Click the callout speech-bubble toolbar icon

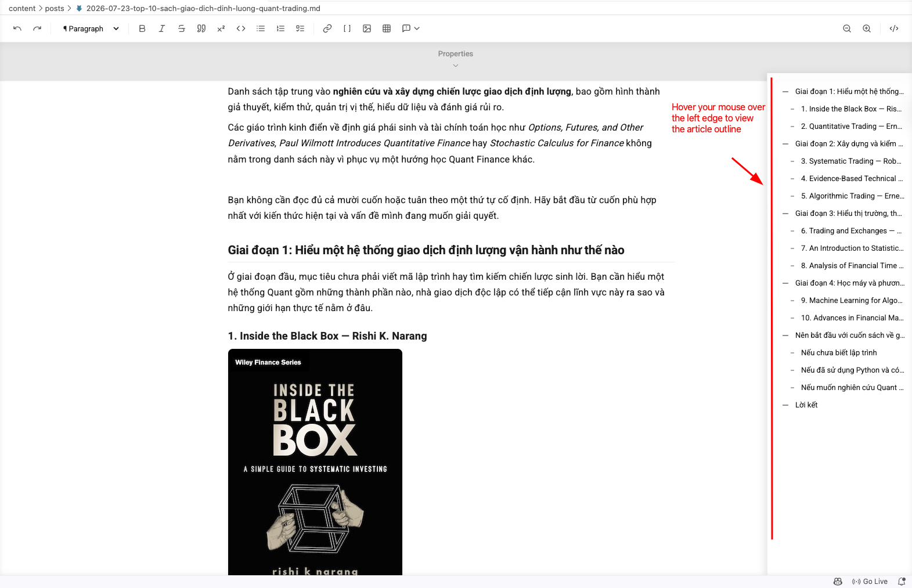pos(406,28)
